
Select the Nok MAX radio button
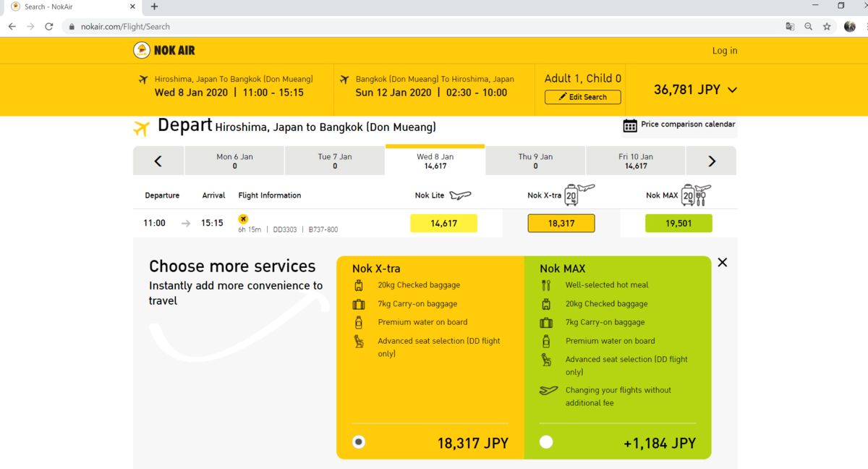click(x=546, y=441)
